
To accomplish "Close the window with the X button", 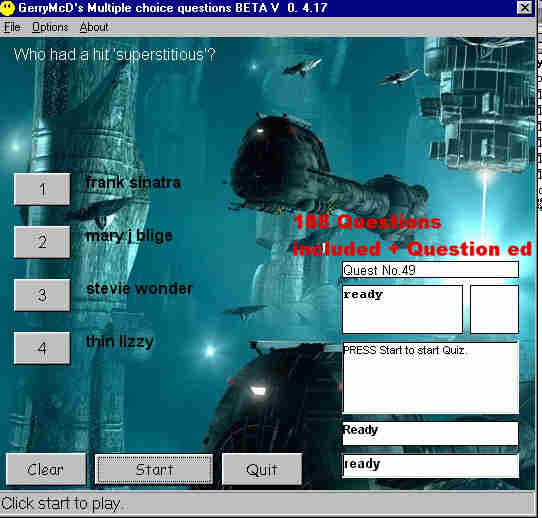I will [524, 8].
